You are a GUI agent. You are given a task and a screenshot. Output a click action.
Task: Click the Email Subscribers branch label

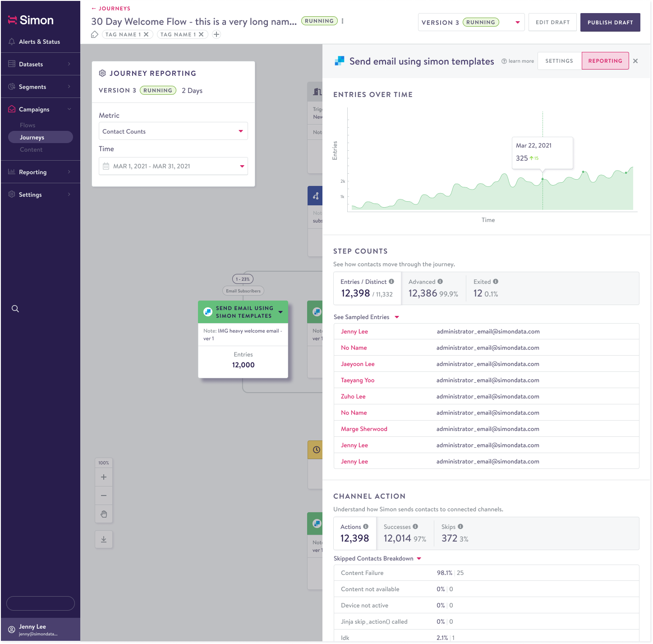tap(243, 291)
